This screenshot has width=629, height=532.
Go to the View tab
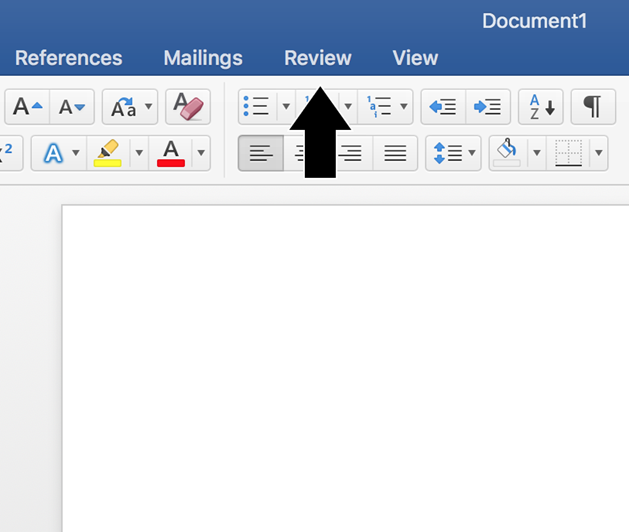tap(415, 58)
